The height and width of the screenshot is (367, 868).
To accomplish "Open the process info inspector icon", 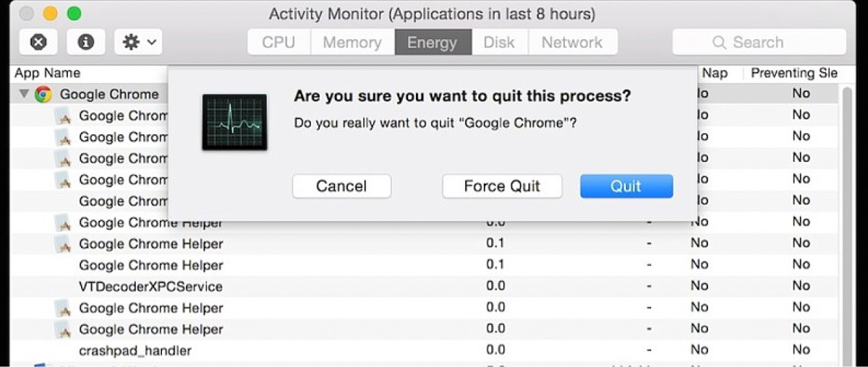I will pos(86,42).
